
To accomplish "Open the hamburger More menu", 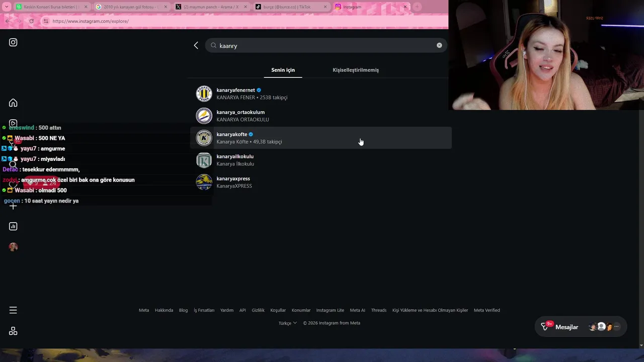I will [x=13, y=310].
